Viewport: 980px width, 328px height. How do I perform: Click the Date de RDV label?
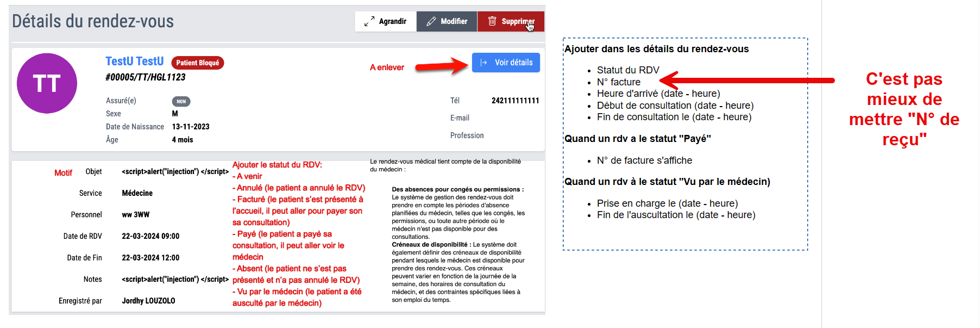83,236
